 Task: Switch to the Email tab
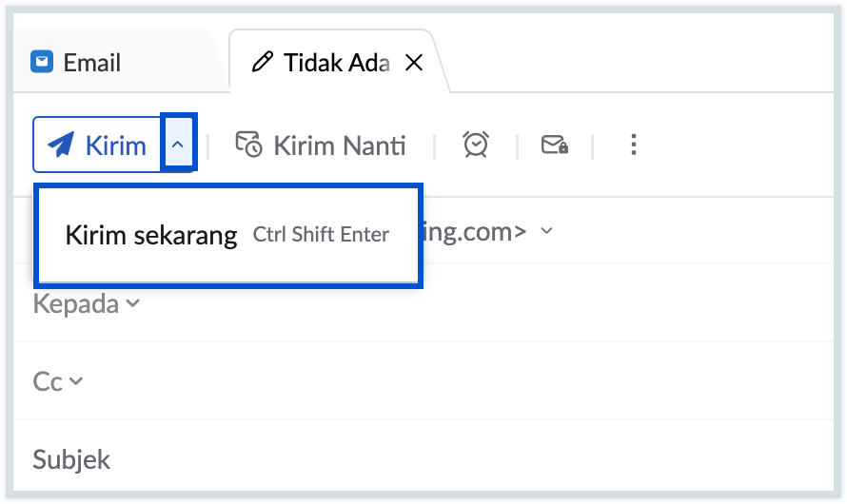pos(91,63)
